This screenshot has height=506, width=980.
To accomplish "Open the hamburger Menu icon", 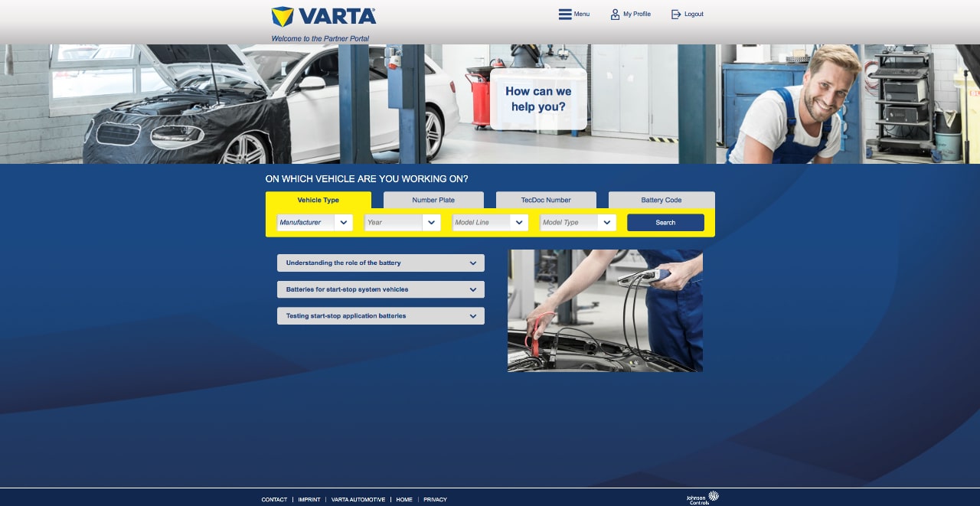I will [565, 15].
